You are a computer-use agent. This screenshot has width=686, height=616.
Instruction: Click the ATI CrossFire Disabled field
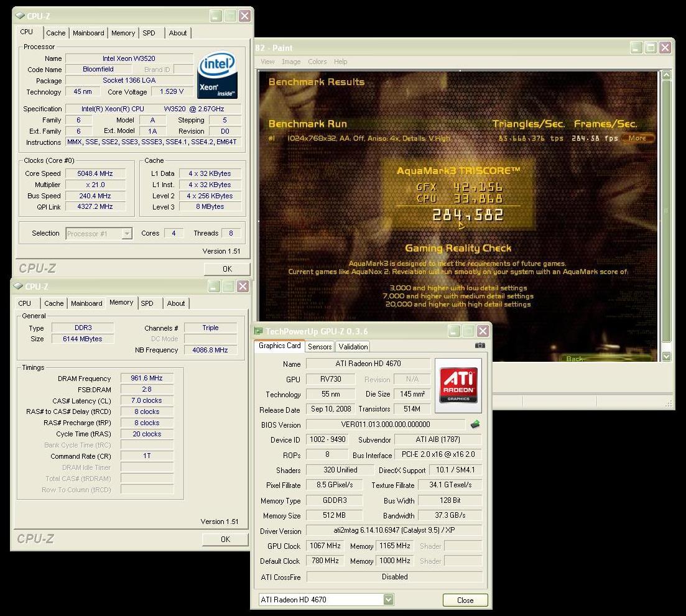click(394, 577)
